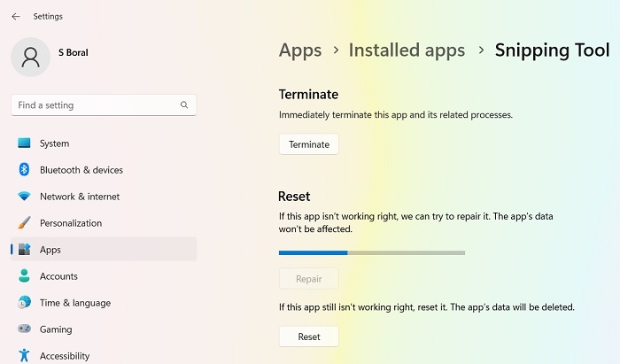Click the Apps sidebar icon
The height and width of the screenshot is (364, 620).
(x=24, y=249)
